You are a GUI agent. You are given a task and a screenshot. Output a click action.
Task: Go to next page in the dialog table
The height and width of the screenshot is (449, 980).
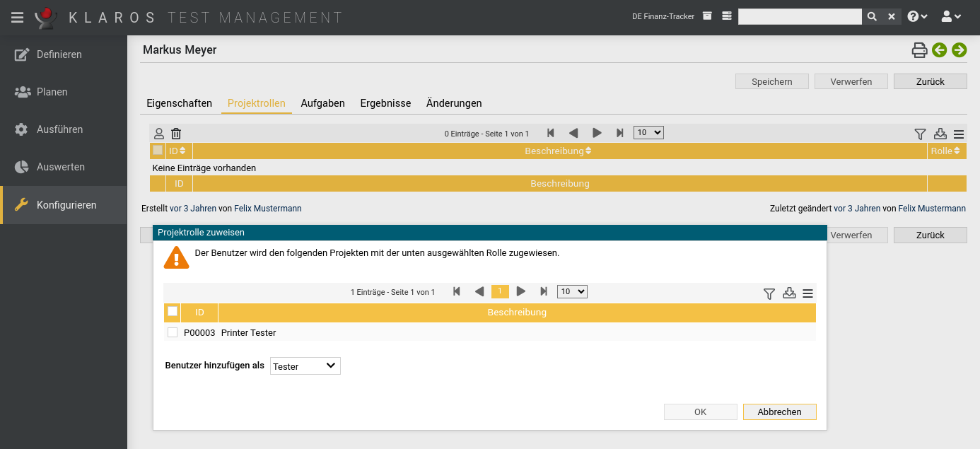click(x=521, y=291)
